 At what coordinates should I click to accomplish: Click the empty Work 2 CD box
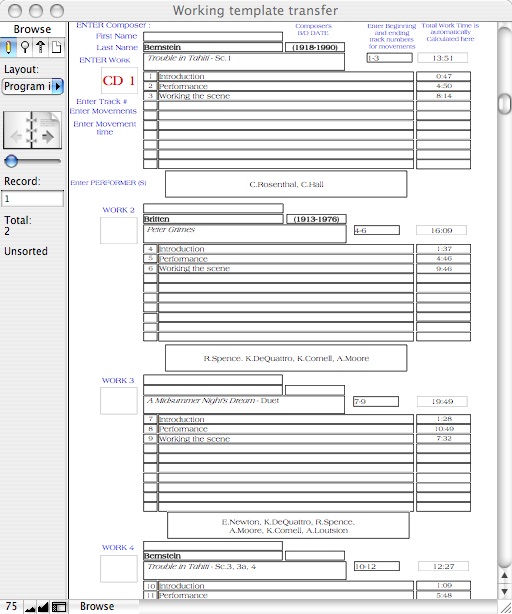119,231
